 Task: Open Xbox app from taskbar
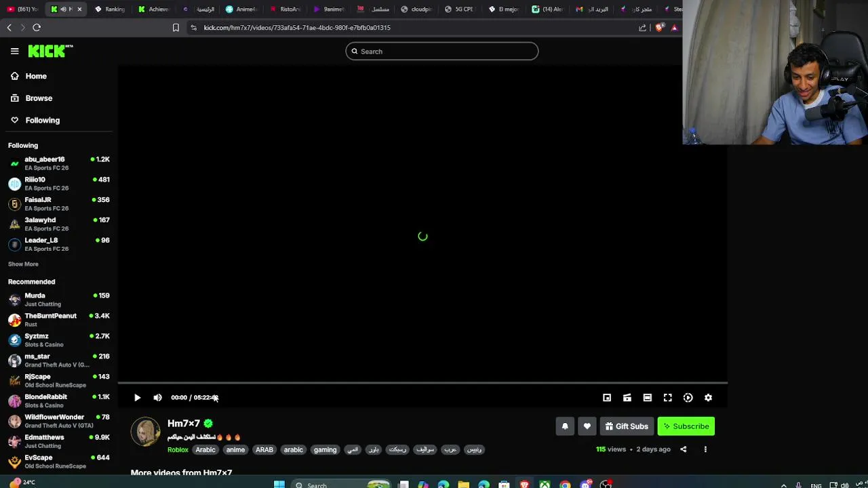click(545, 485)
